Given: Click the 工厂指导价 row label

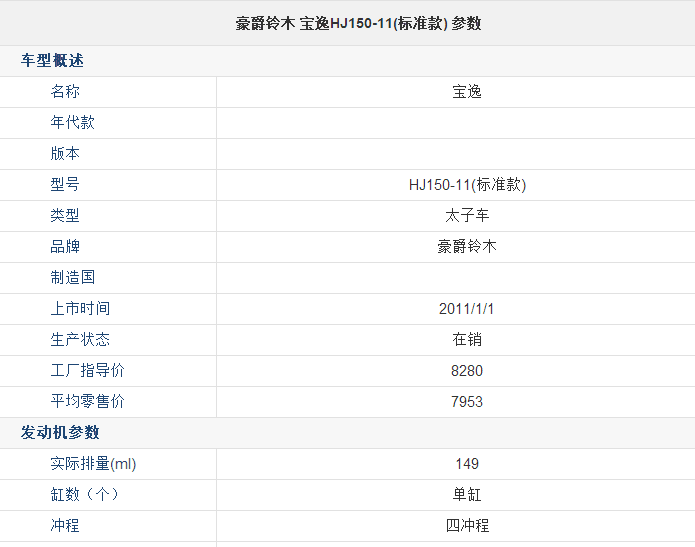Looking at the screenshot, I should click(87, 371).
